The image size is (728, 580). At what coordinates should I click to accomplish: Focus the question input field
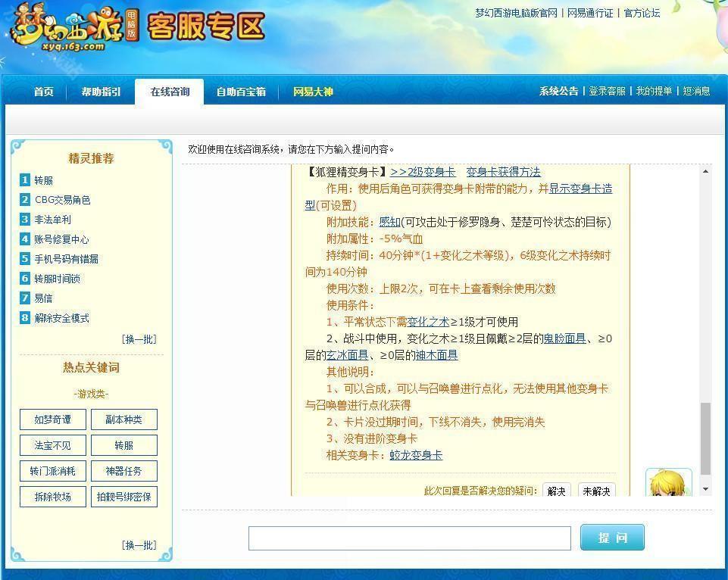tap(410, 538)
